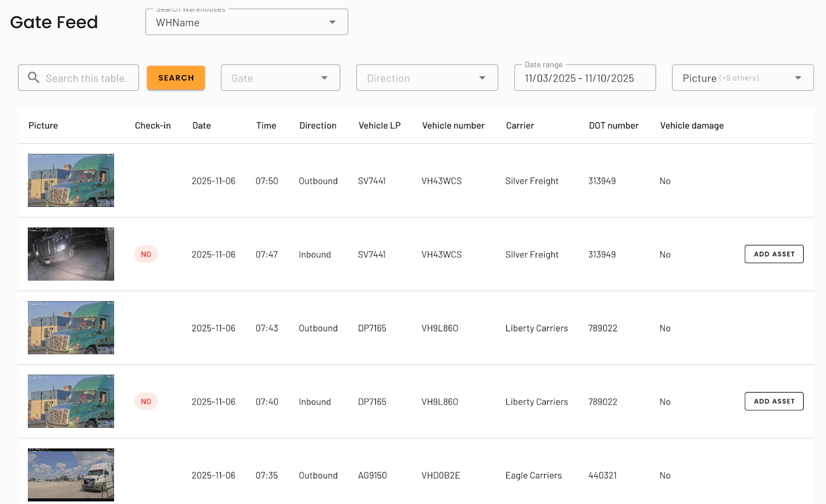Click the NO check-in badge for SV7441
This screenshot has height=504, width=826.
tap(146, 254)
